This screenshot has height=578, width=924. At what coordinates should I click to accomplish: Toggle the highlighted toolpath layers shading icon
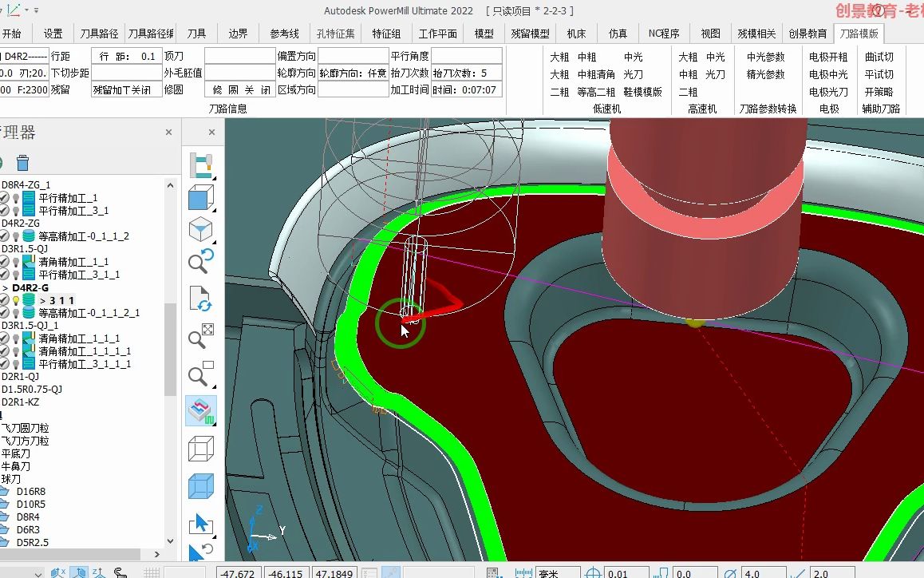[x=201, y=410]
